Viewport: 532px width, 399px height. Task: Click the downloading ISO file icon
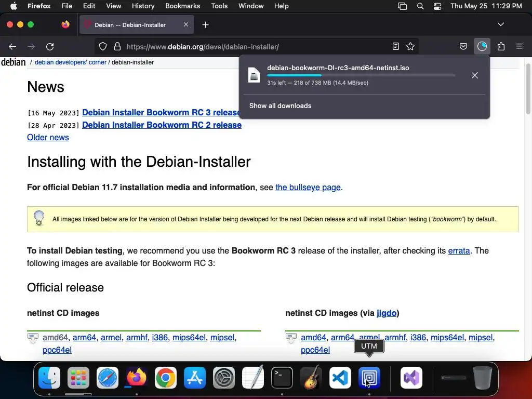254,75
